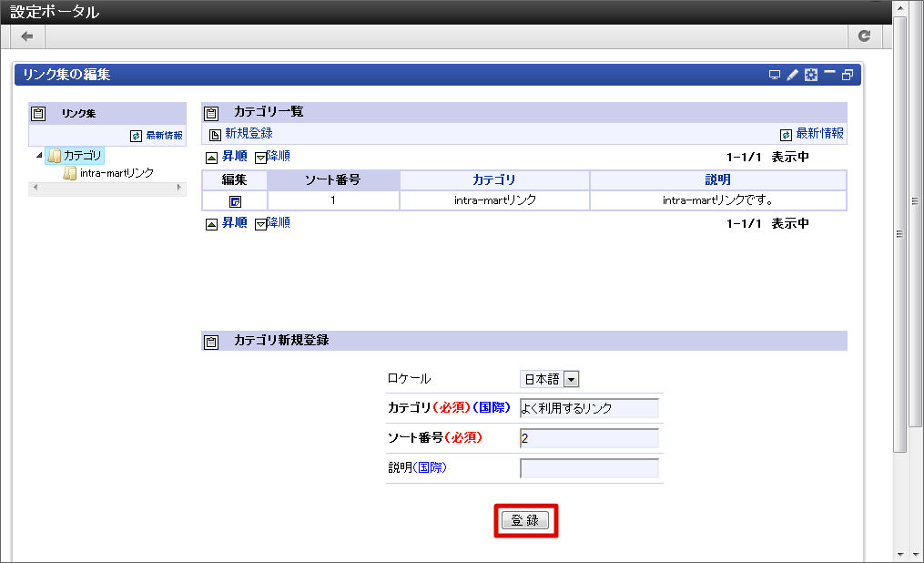Click the 登録 button

(x=525, y=520)
